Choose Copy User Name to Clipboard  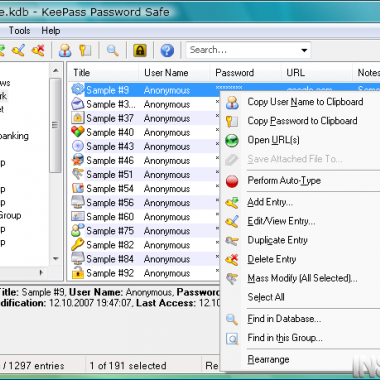tap(305, 102)
